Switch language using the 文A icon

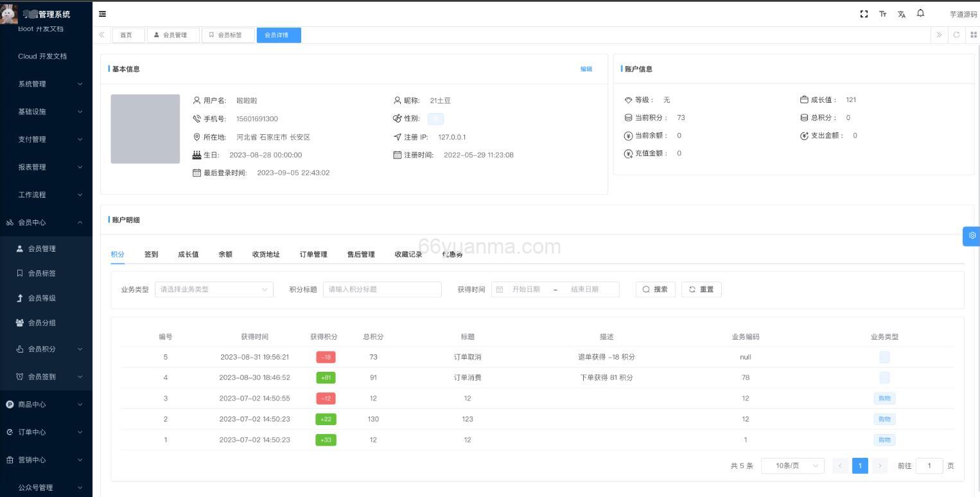(x=902, y=13)
